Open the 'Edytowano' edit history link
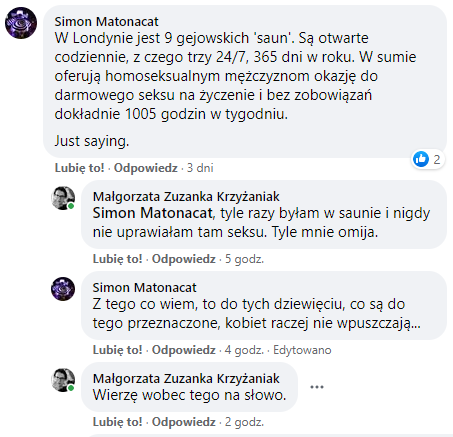Screen dimensions: 453x437 (302, 350)
